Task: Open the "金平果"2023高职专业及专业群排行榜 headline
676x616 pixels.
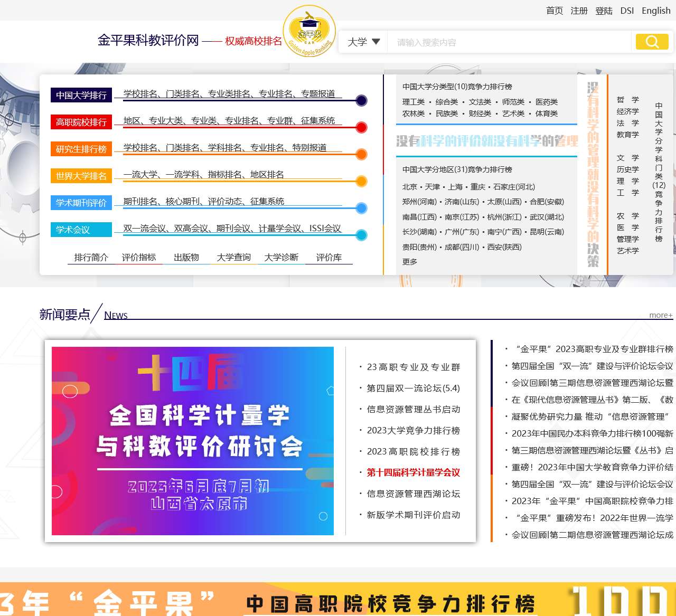Action: pyautogui.click(x=593, y=349)
